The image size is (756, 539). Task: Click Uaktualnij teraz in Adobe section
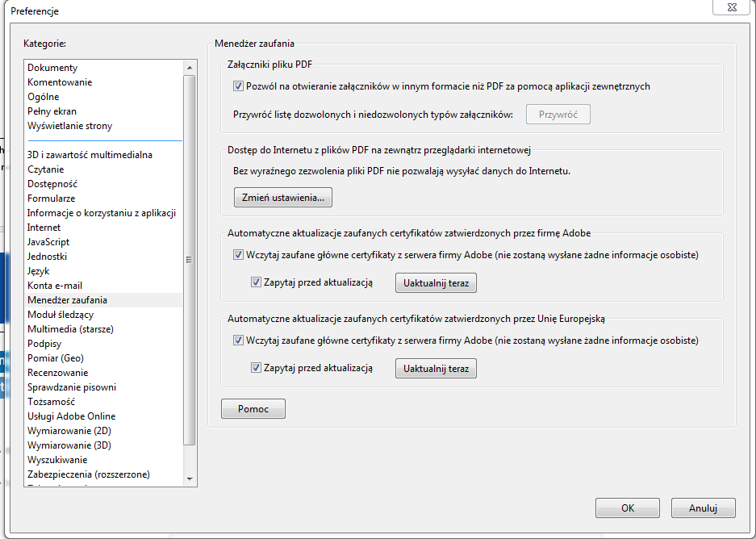coord(436,283)
